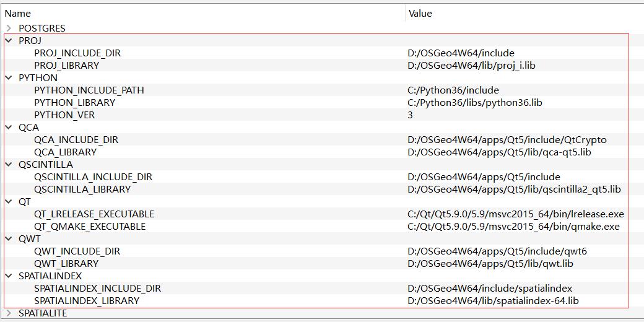Expand the SPATIALITE group
Image resolution: width=644 pixels, height=322 pixels.
coord(9,313)
